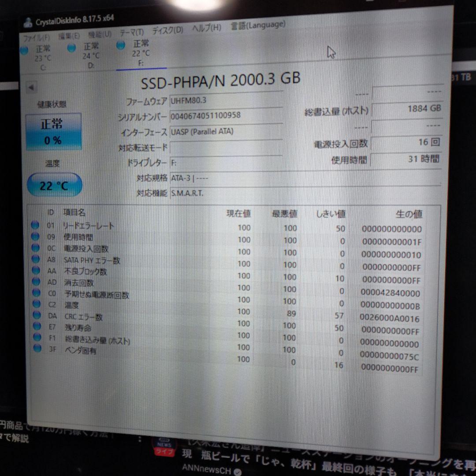Click the 正常 health status box
The image size is (476, 476).
point(54,131)
